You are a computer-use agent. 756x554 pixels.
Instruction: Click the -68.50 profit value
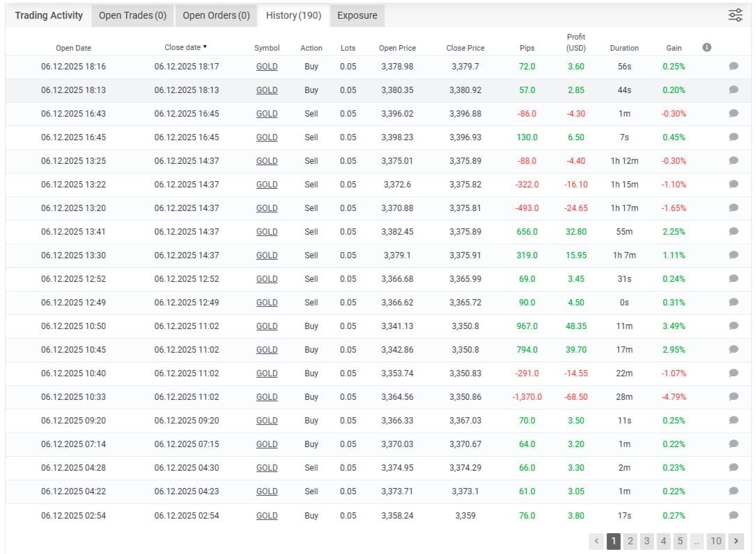click(x=576, y=397)
